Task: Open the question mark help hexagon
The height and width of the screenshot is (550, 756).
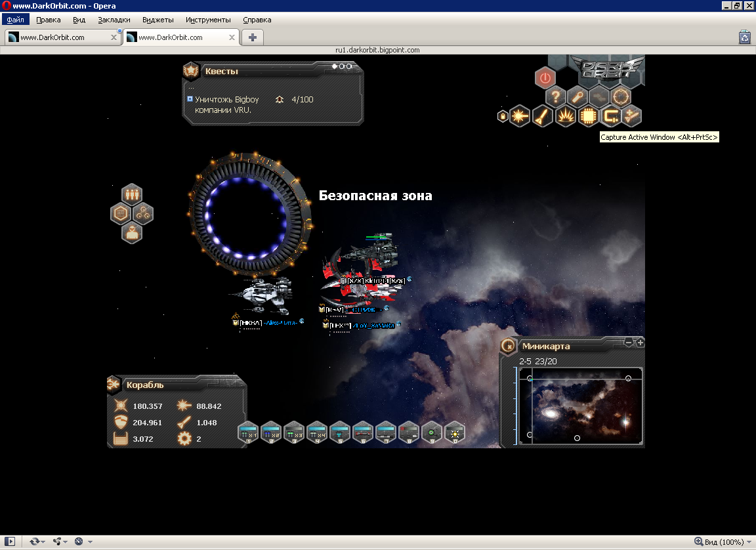Action: tap(555, 97)
